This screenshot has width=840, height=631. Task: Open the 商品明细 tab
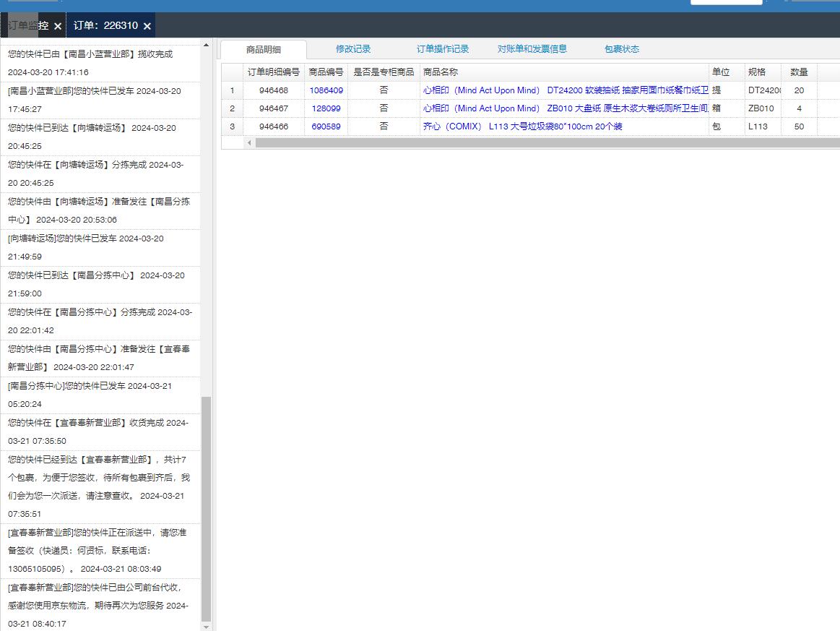tap(264, 49)
